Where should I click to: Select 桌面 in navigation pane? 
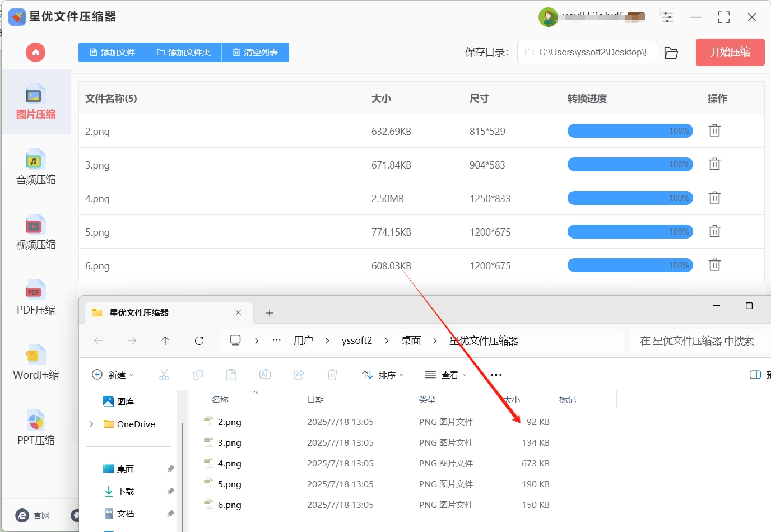(119, 469)
